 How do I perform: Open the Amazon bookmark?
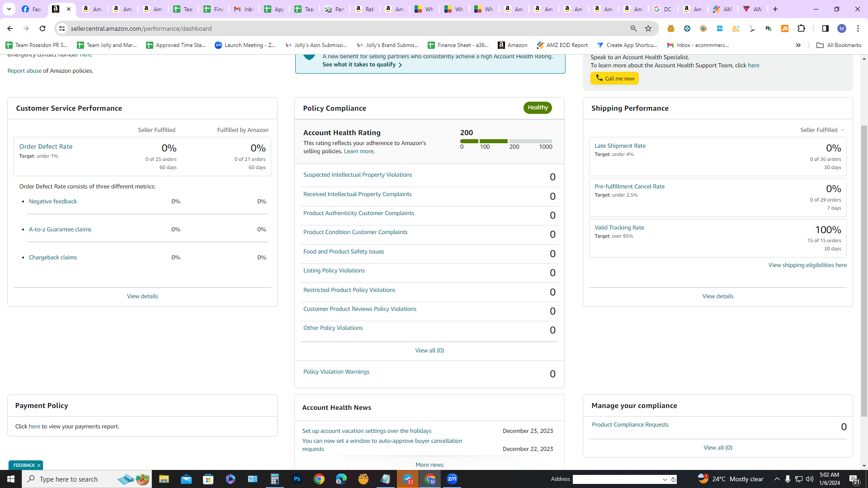(x=513, y=45)
